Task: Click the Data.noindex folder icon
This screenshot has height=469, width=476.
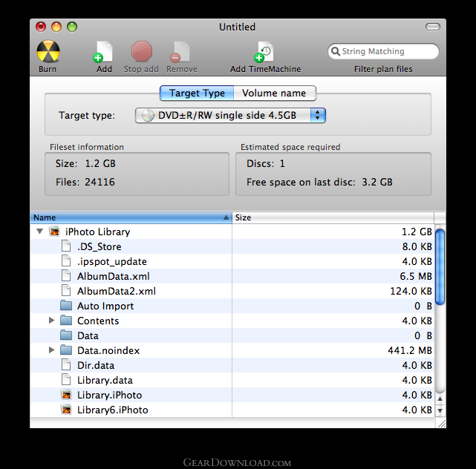Action: 66,350
